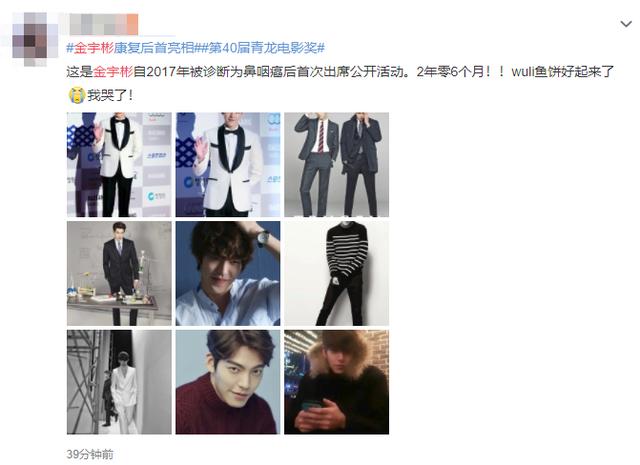Open fur hat selfie with phone photo

[x=336, y=382]
